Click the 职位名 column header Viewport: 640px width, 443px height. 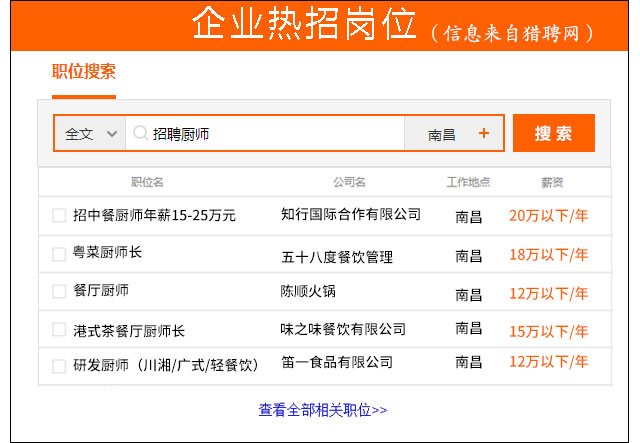[147, 182]
